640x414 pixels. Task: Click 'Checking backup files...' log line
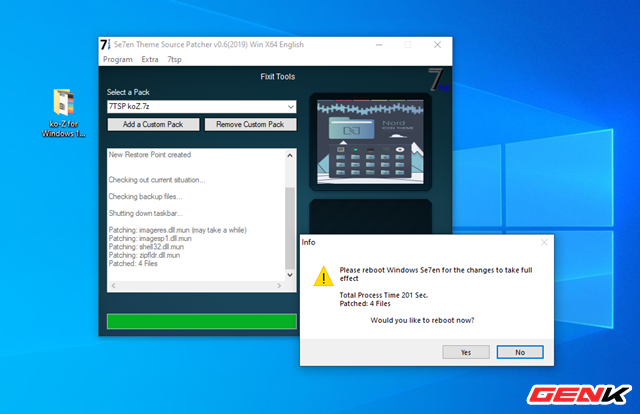pyautogui.click(x=145, y=197)
